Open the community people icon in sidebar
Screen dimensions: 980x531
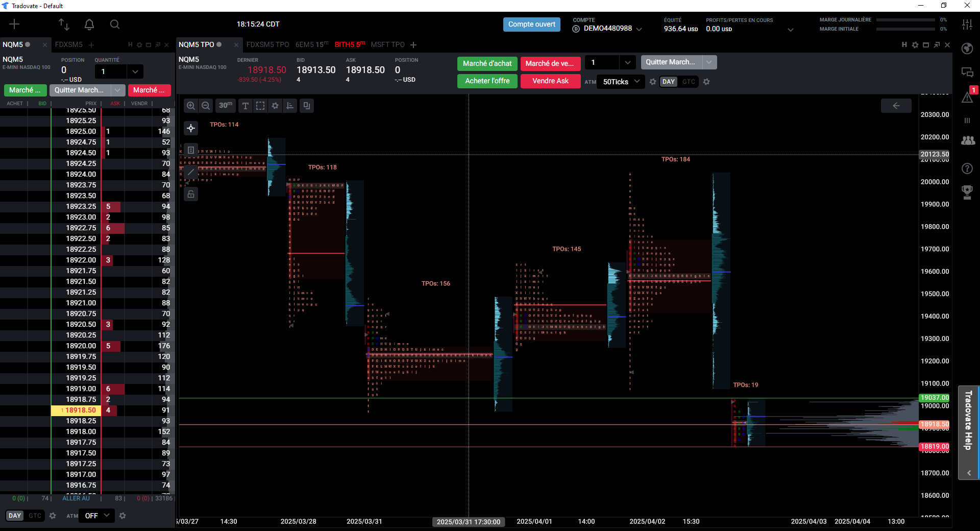(x=967, y=140)
